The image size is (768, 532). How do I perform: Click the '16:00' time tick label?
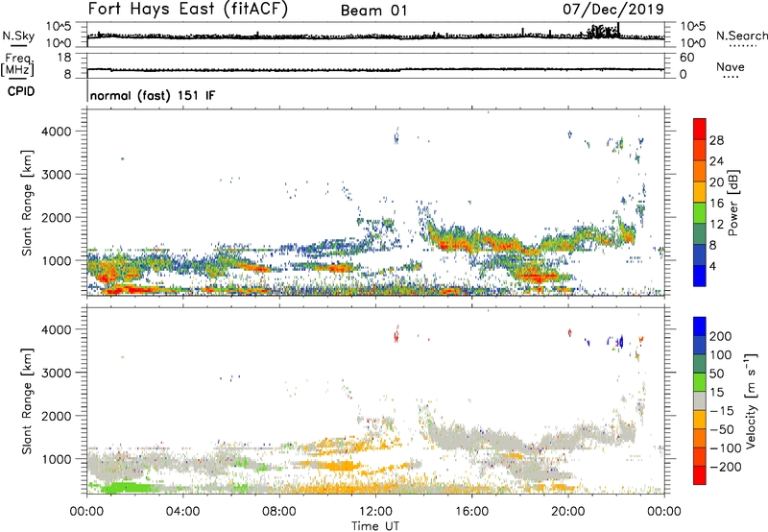point(471,512)
